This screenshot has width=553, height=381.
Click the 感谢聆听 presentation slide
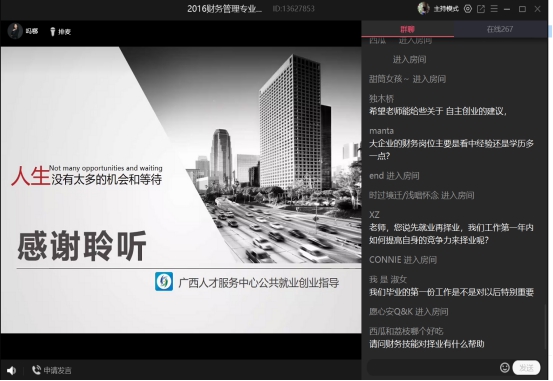click(181, 190)
